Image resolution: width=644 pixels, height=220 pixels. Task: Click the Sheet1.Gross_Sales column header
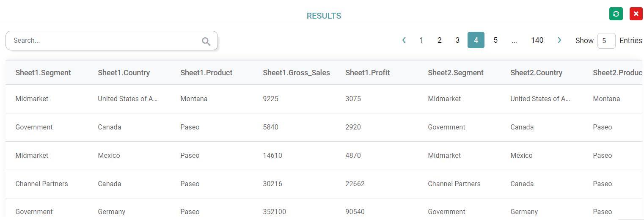(296, 73)
